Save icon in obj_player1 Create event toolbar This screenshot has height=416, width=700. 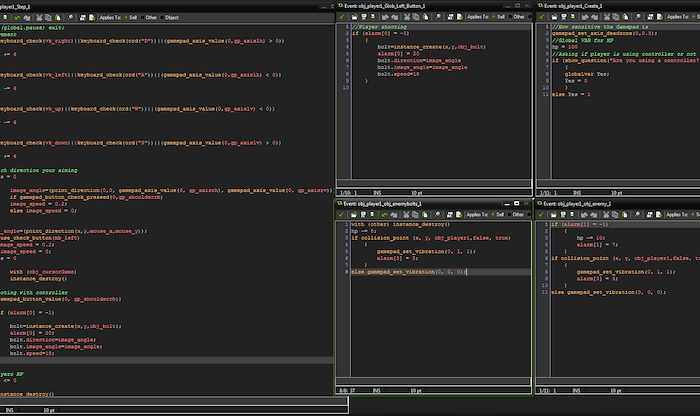point(564,17)
